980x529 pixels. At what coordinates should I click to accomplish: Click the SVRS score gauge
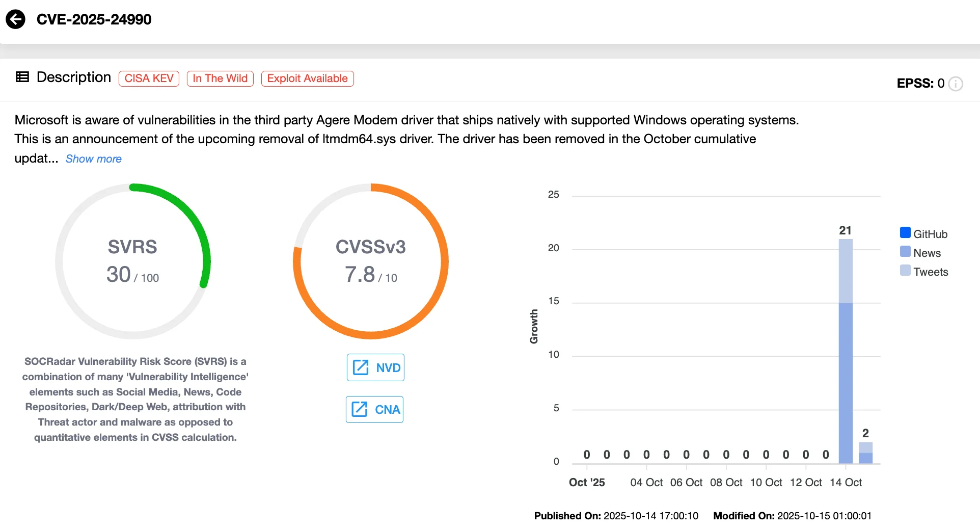pyautogui.click(x=132, y=261)
